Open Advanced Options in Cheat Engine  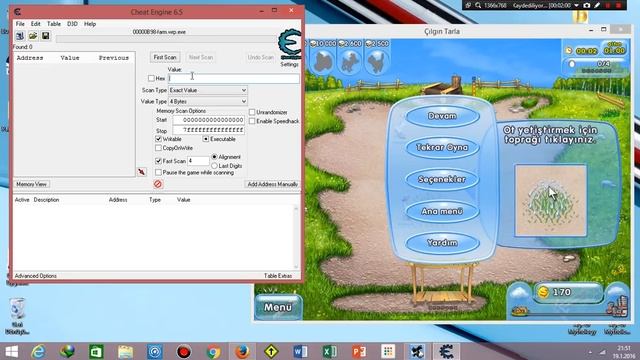click(x=36, y=276)
